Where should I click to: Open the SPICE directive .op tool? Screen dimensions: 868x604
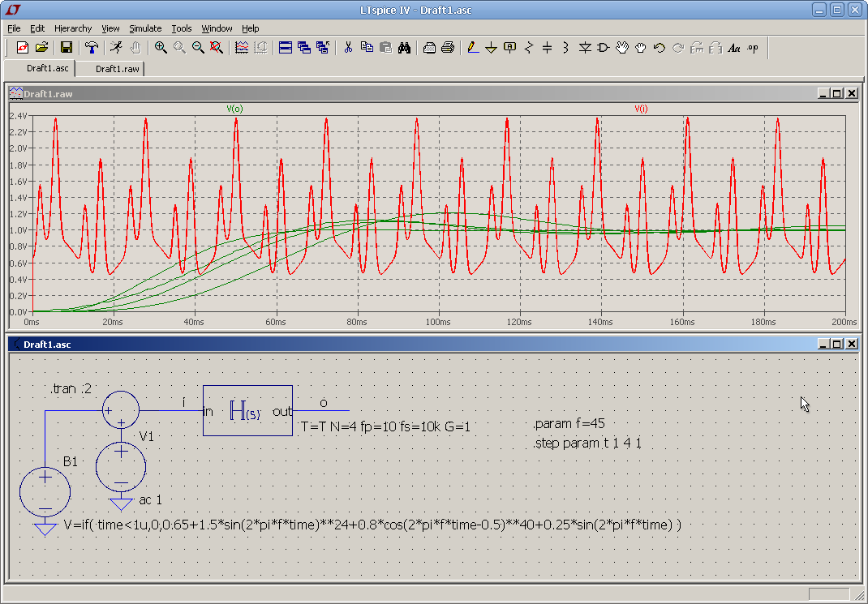coord(753,48)
